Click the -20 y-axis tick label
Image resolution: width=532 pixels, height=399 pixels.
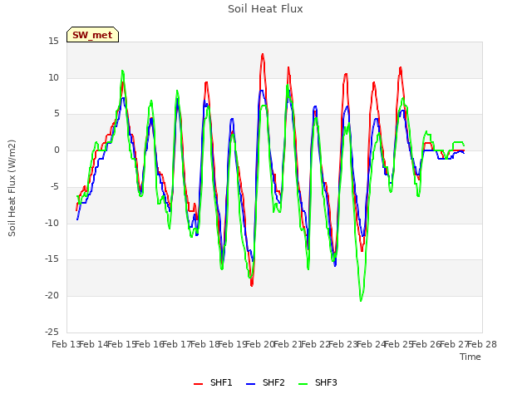click(x=52, y=296)
